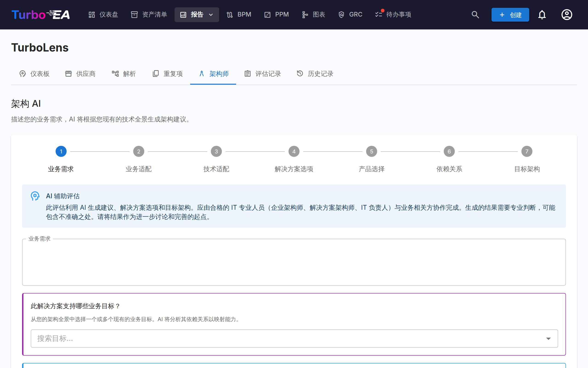Open the notifications bell

pos(542,14)
